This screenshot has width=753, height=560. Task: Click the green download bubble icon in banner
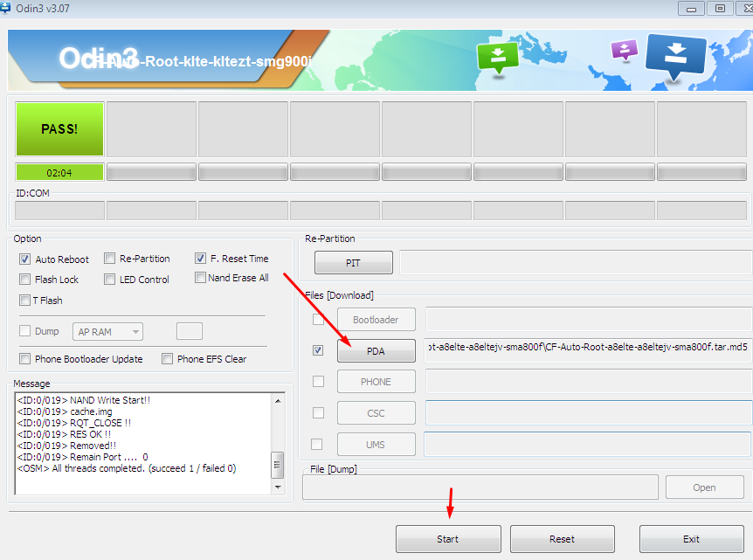coord(498,58)
